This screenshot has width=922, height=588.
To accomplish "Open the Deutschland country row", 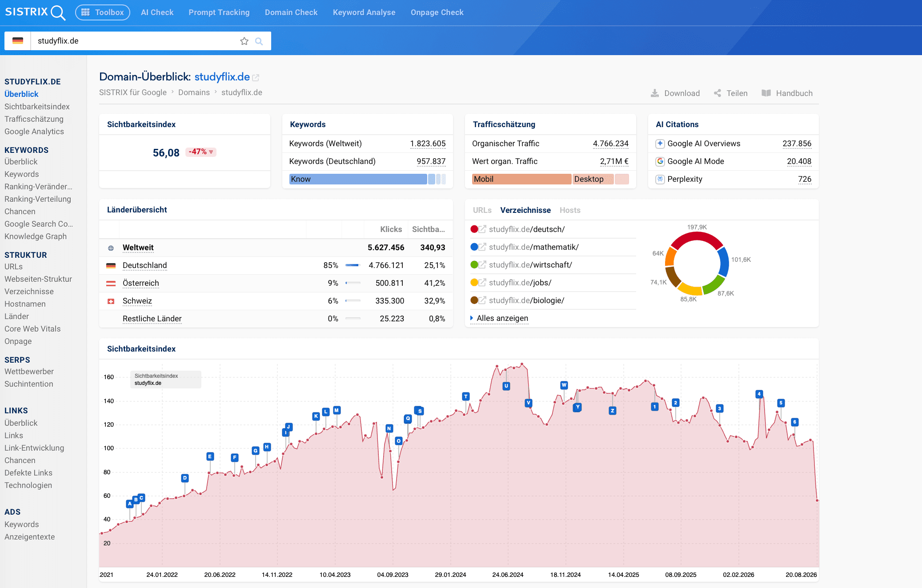I will pos(276,265).
